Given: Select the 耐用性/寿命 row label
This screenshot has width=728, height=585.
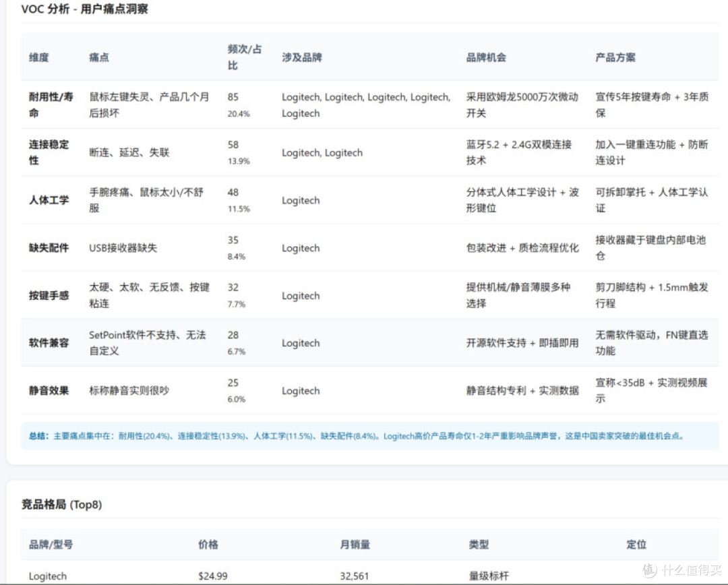Looking at the screenshot, I should tap(51, 105).
